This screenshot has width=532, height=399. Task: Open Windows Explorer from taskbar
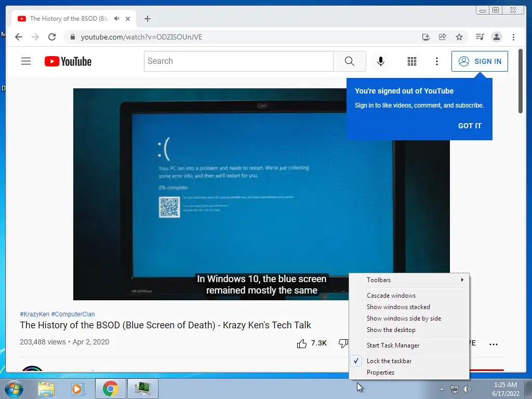pos(46,389)
